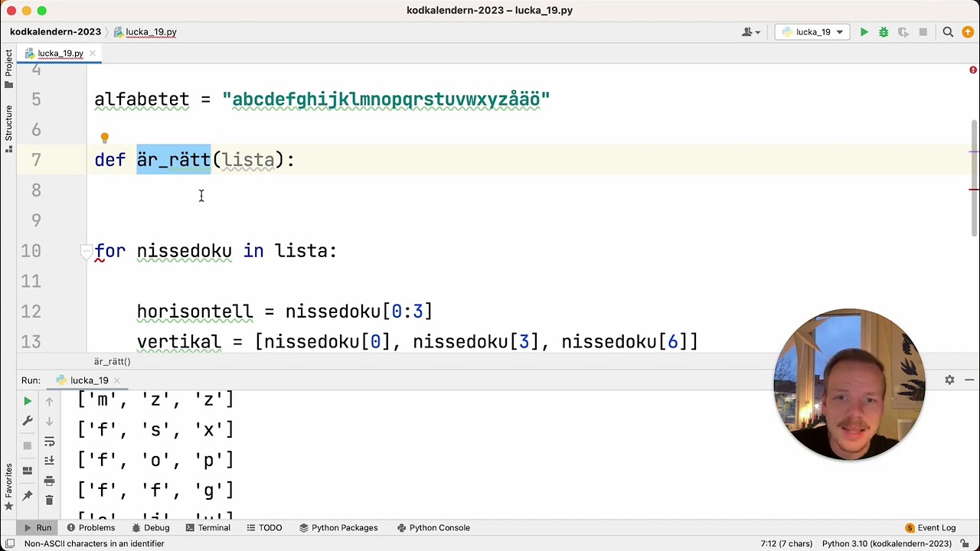Click nissedoku in the for statement
The height and width of the screenshot is (551, 980).
(184, 251)
